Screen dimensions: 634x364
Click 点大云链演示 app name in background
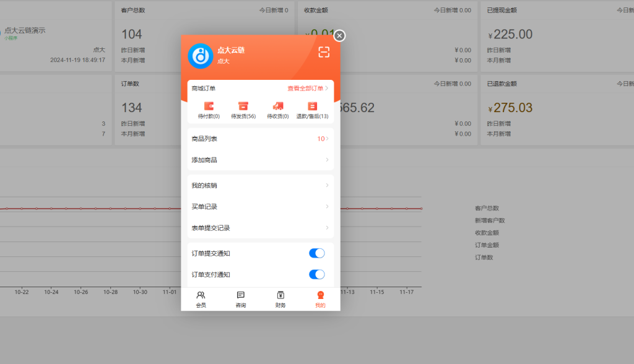tap(25, 30)
